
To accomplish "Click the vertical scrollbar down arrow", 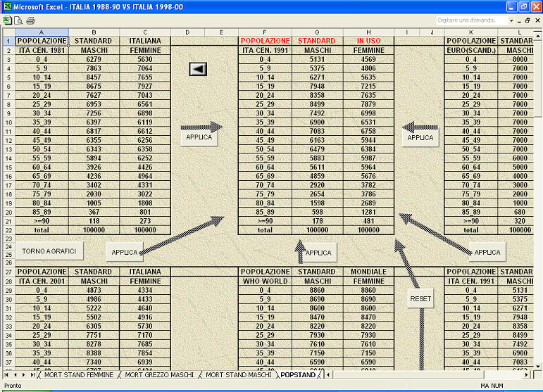I will click(538, 366).
